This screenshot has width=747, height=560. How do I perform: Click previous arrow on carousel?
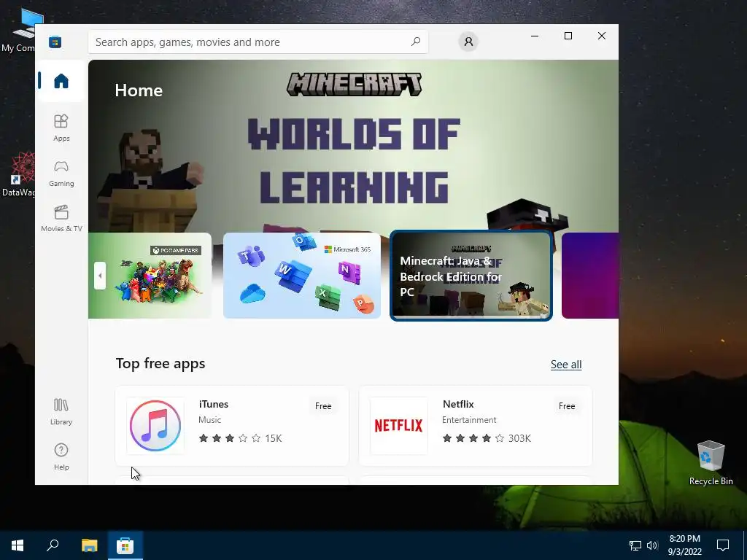(x=100, y=276)
